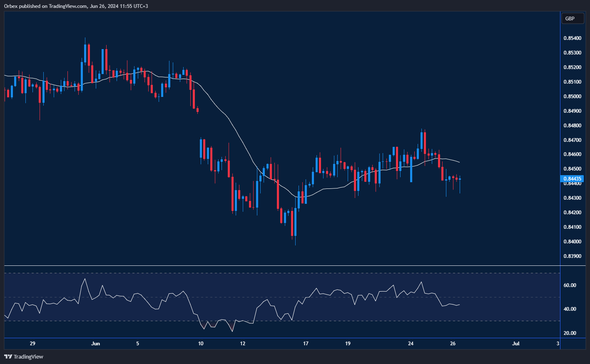Click the 26 date marker on time axis
Viewport: 590px width, 364px height.
[x=453, y=344]
